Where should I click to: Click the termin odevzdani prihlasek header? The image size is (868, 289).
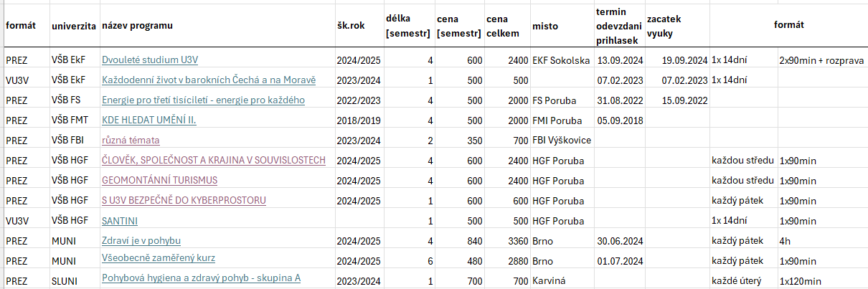(x=618, y=27)
